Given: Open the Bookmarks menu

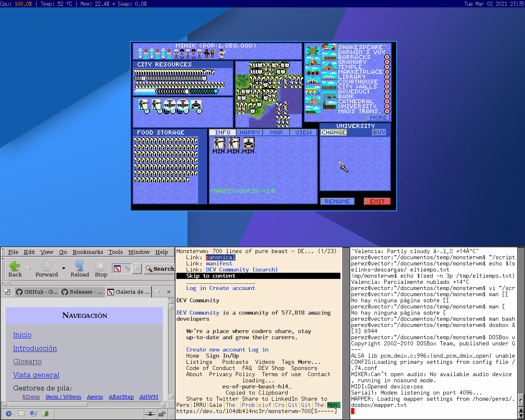Looking at the screenshot, I should pyautogui.click(x=88, y=252).
